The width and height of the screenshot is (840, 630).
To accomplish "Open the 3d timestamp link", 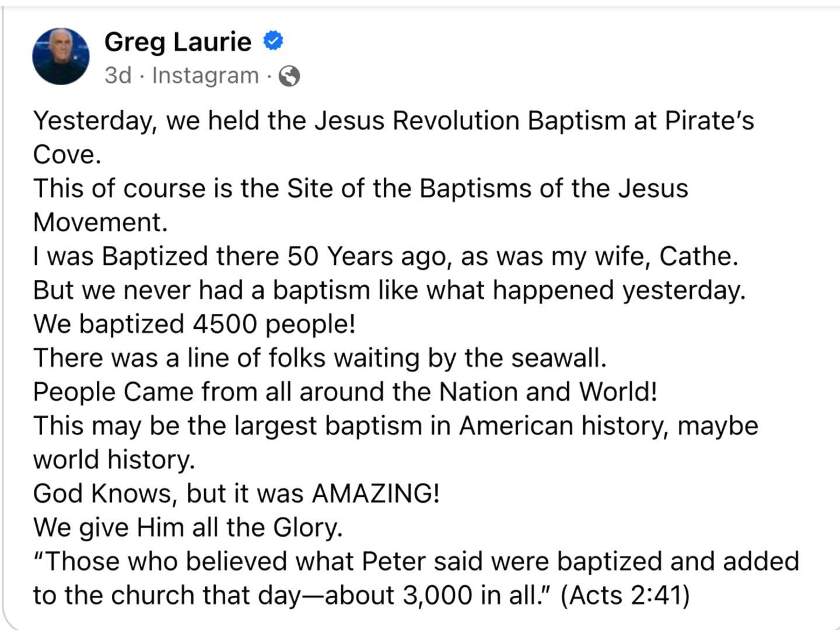I will [x=118, y=75].
